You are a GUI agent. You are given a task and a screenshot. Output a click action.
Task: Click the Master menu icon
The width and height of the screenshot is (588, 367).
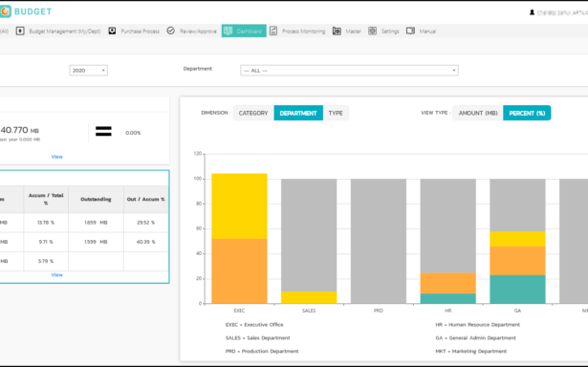click(x=337, y=32)
